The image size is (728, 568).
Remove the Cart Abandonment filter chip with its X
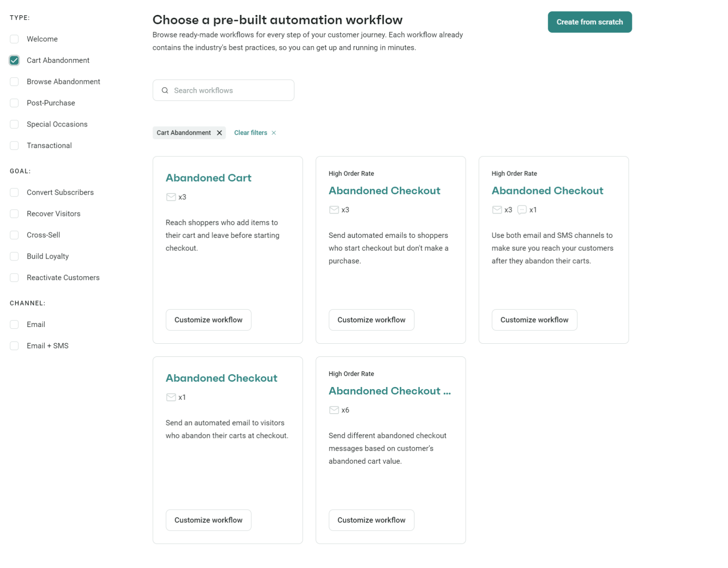(x=219, y=133)
